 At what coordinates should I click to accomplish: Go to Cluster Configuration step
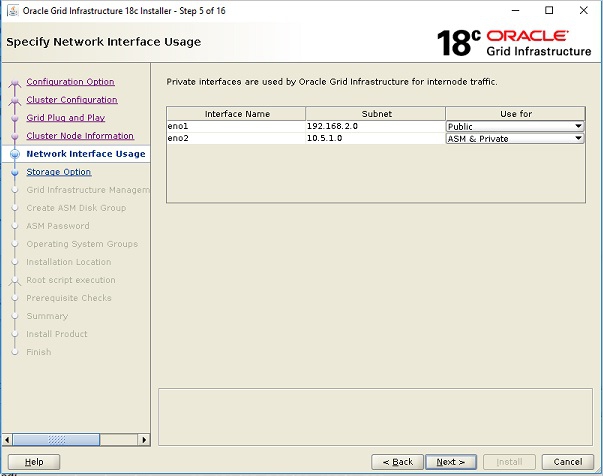(72, 100)
